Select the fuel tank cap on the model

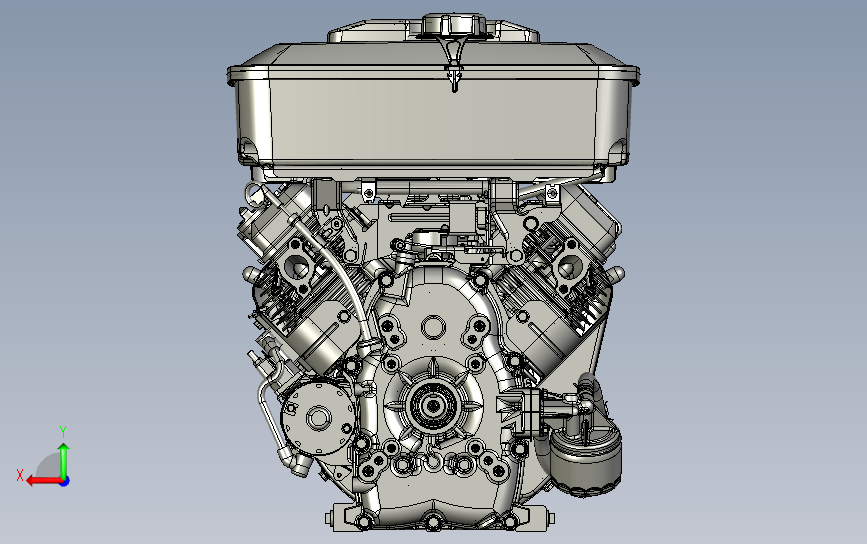point(454,25)
